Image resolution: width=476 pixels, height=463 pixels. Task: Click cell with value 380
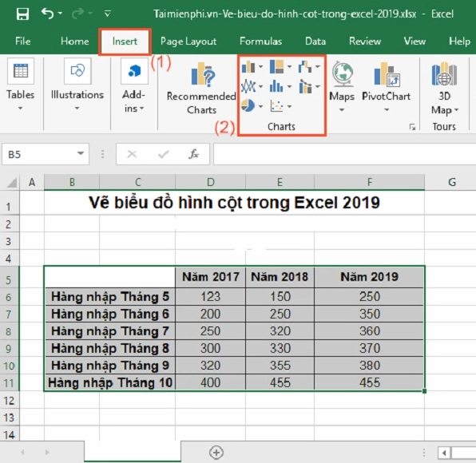[370, 366]
